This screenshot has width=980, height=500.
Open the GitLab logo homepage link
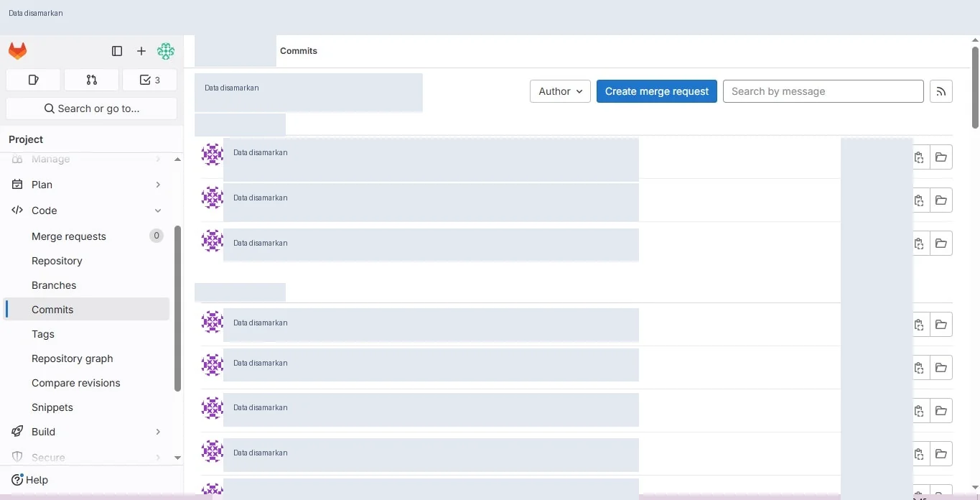coord(17,51)
